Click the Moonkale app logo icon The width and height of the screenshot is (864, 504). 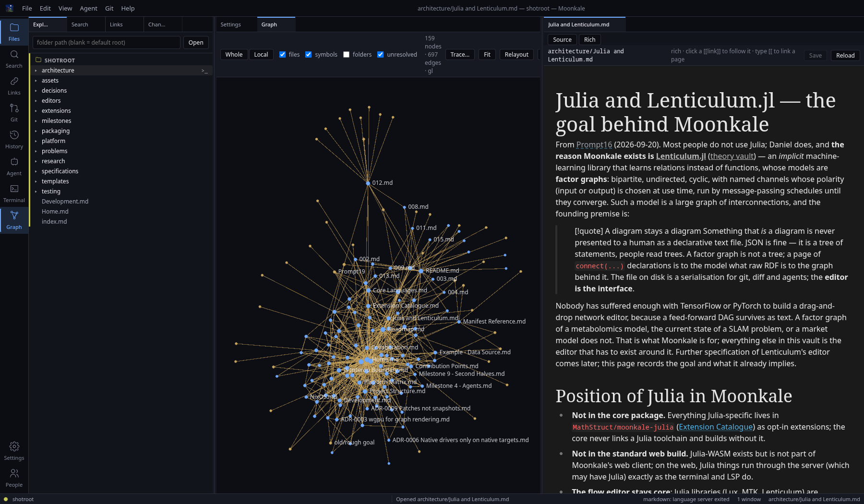10,8
